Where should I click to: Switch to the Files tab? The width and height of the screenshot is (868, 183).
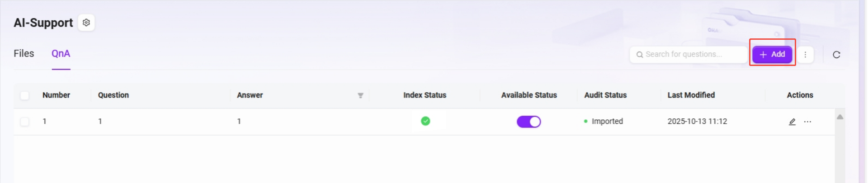(x=24, y=54)
